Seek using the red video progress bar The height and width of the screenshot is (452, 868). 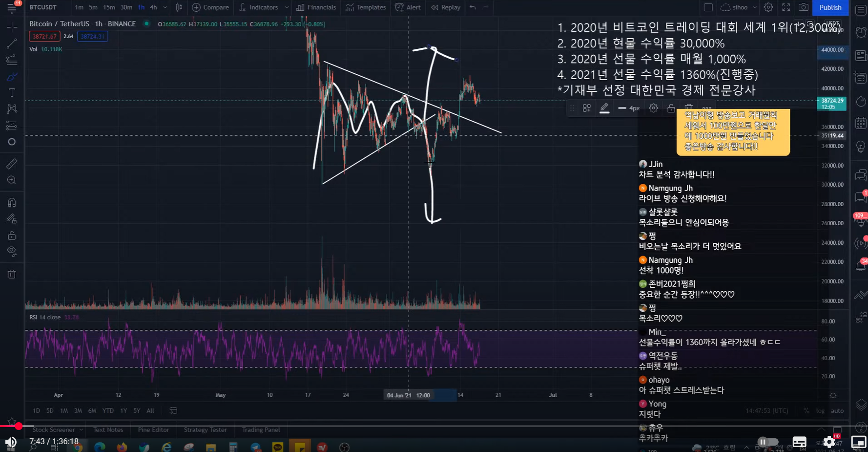(x=434, y=426)
